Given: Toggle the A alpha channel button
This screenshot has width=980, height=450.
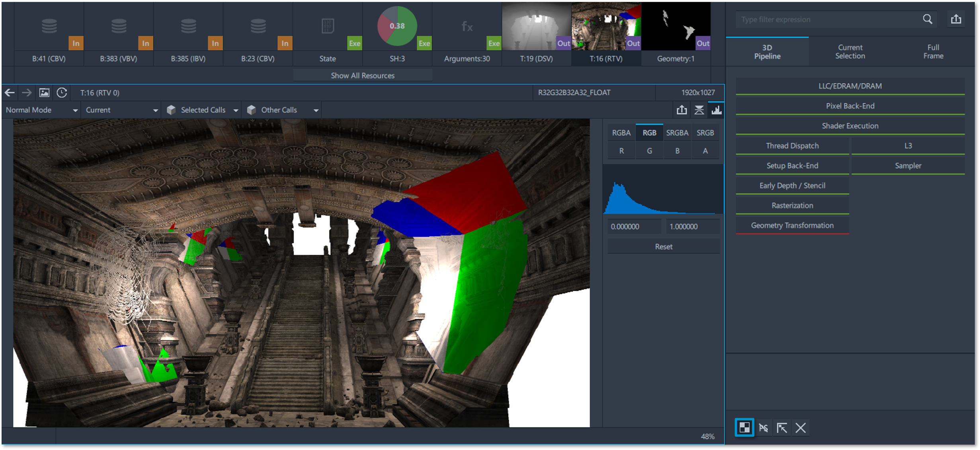Looking at the screenshot, I should pyautogui.click(x=705, y=151).
